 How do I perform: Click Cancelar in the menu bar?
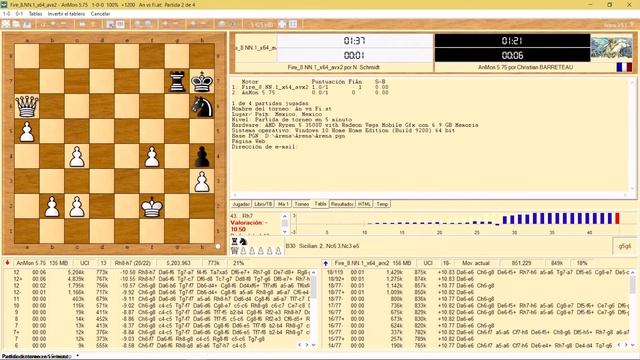click(100, 14)
